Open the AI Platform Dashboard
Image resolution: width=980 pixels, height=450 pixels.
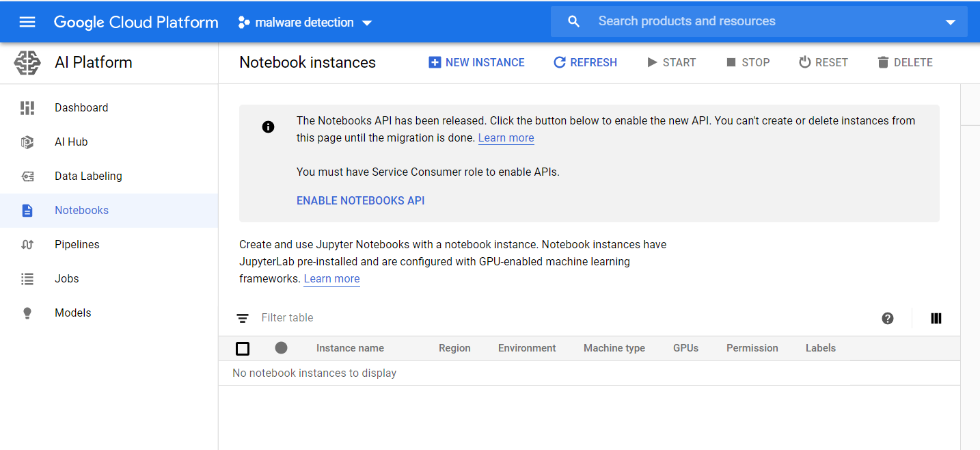tap(81, 107)
